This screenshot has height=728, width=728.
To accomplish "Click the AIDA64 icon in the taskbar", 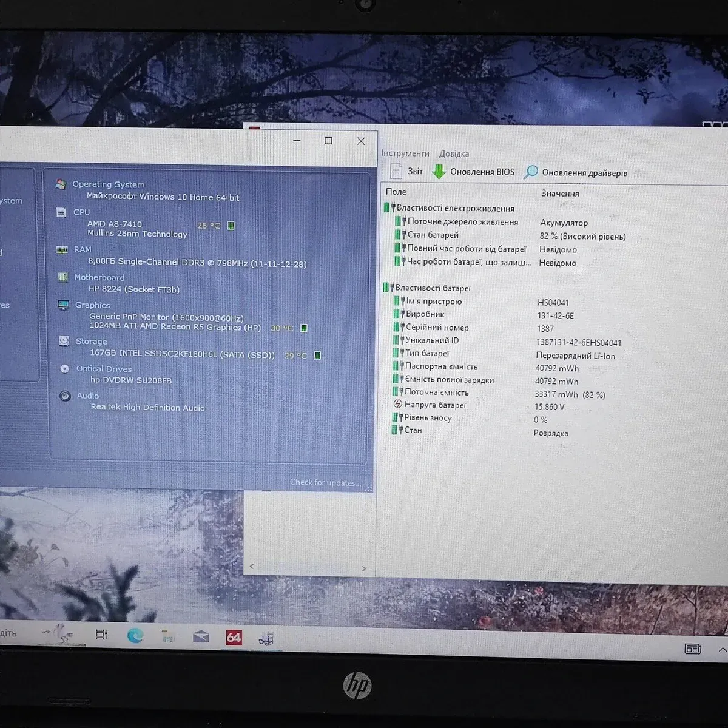I will click(x=234, y=637).
